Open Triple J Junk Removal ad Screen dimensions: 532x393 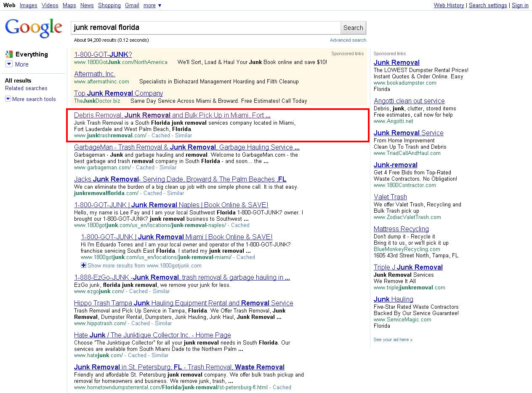tap(408, 267)
